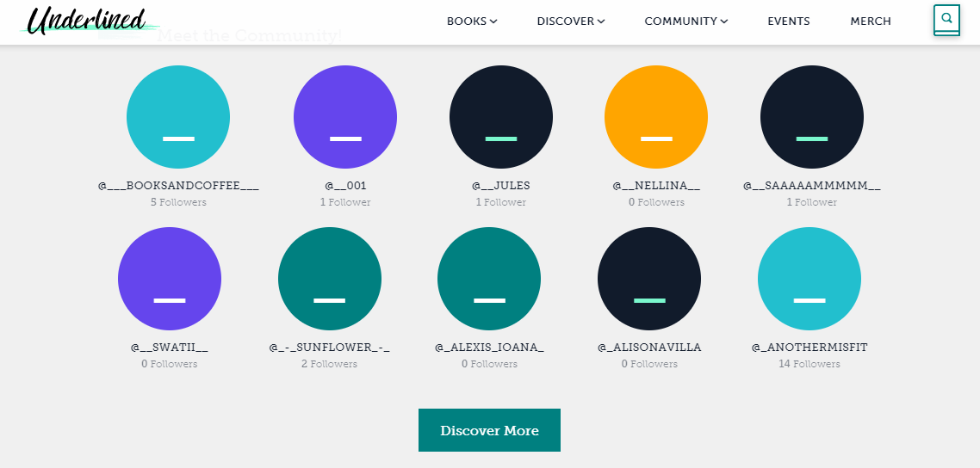Click the Underlined logo
Screen dimensions: 980x468
(x=89, y=21)
